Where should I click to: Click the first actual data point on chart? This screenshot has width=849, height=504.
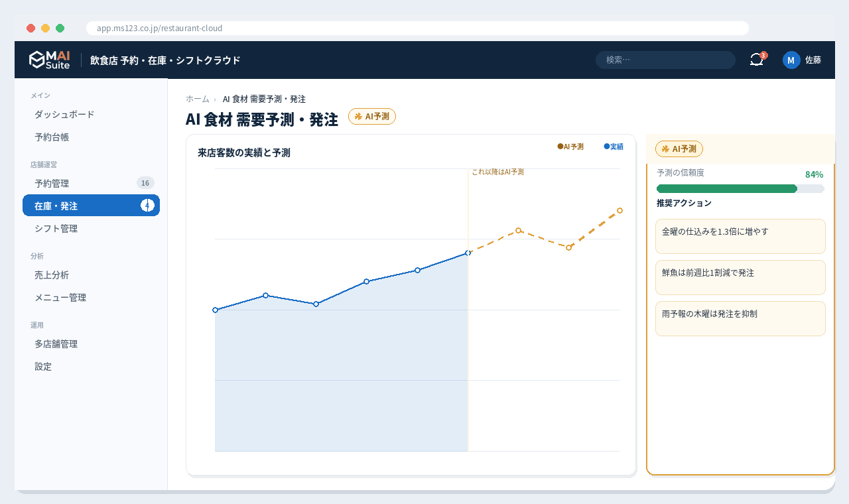(x=215, y=310)
